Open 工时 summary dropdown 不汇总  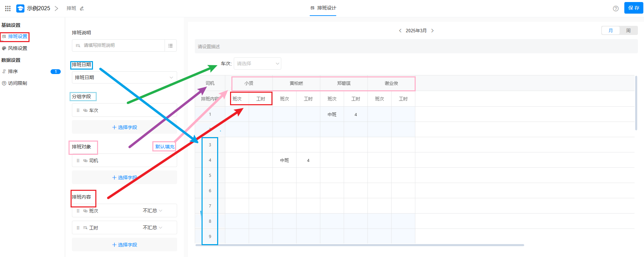[x=152, y=227]
